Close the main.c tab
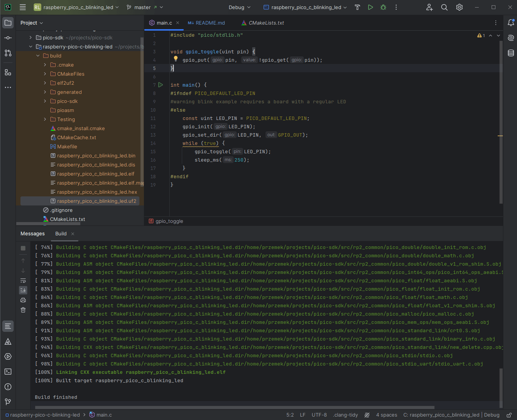 [178, 23]
